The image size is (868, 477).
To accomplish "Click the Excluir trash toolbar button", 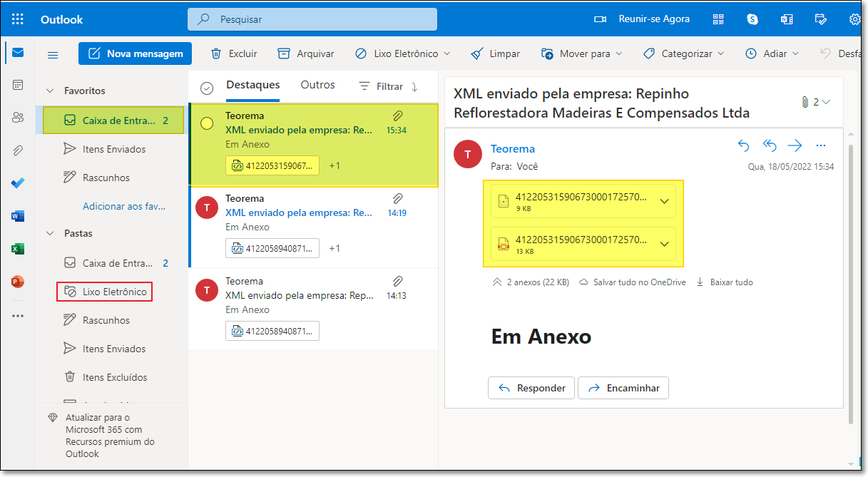I will coord(234,53).
